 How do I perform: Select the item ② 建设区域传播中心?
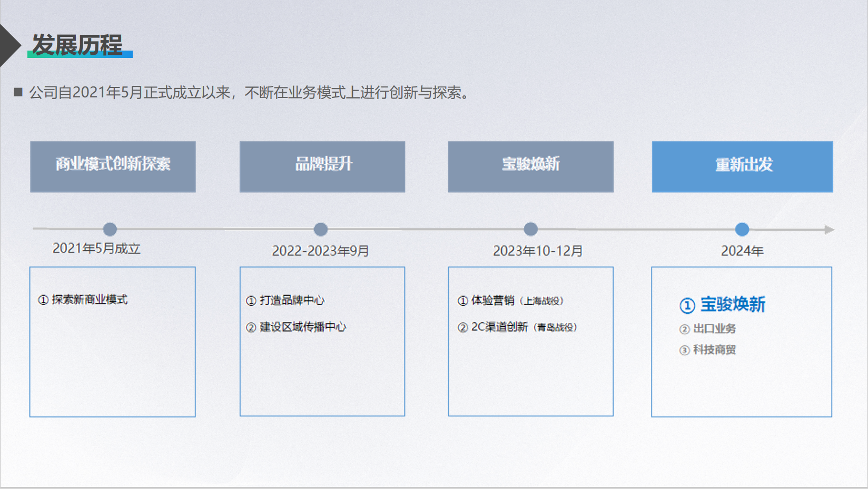tap(296, 327)
